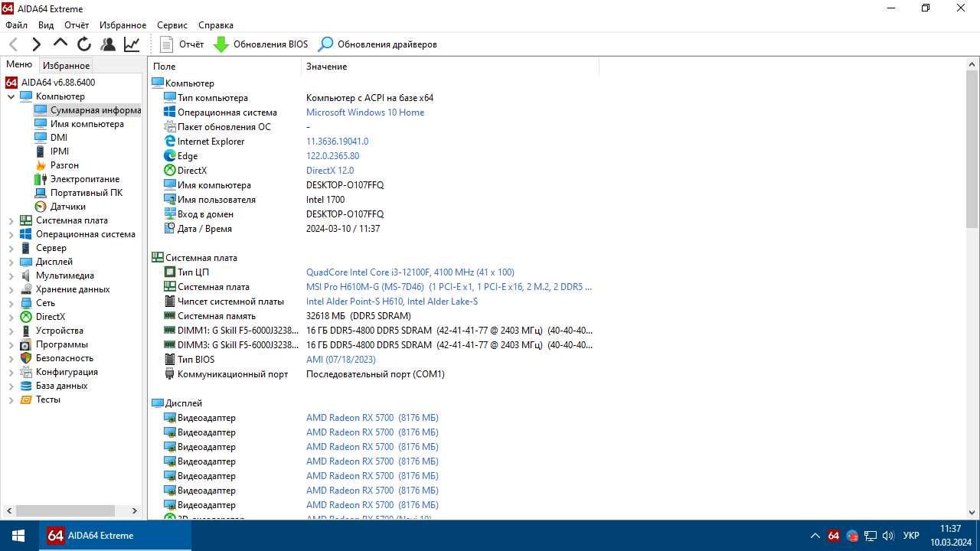
Task: Click the Поле column header
Action: point(225,67)
